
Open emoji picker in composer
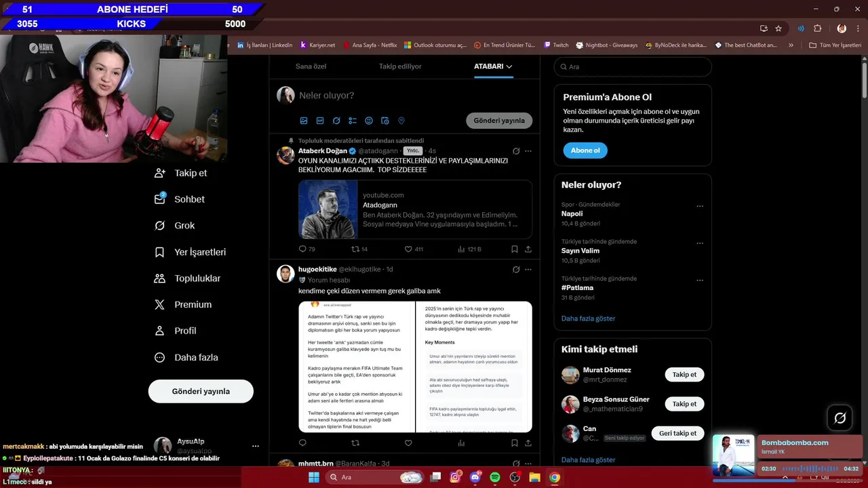click(369, 121)
